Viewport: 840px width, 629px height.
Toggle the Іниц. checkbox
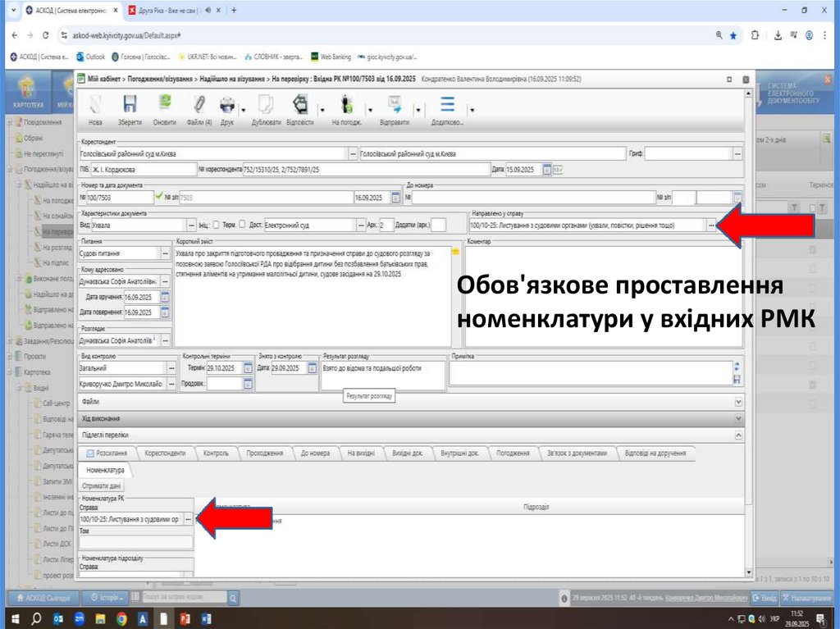(x=216, y=225)
